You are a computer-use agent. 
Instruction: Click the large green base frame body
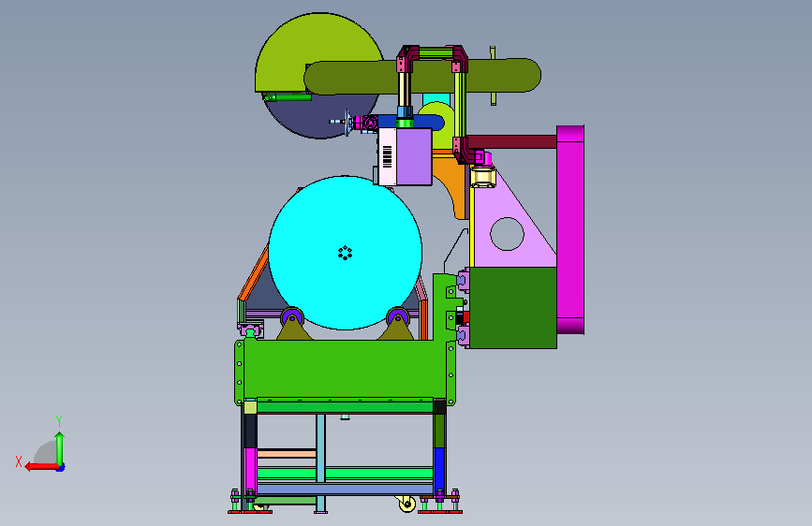point(345,369)
